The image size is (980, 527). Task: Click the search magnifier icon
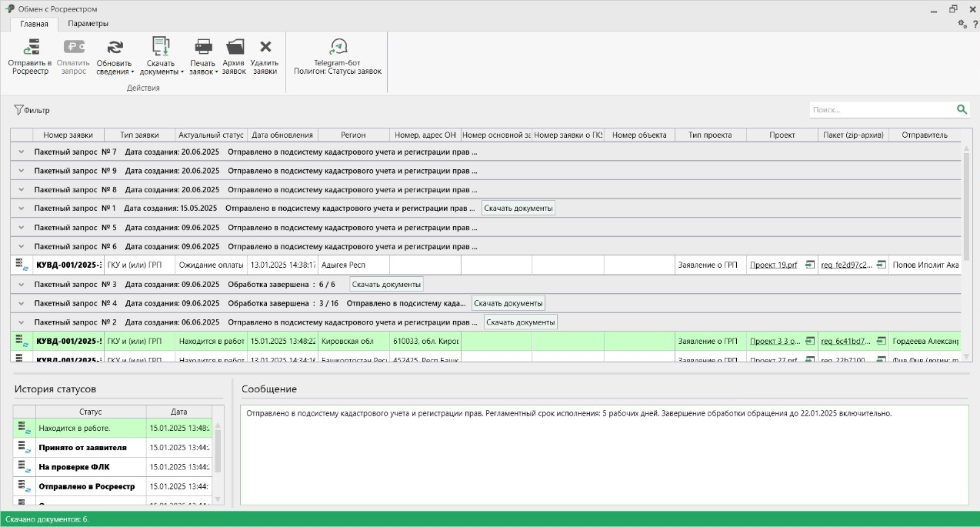tap(962, 110)
